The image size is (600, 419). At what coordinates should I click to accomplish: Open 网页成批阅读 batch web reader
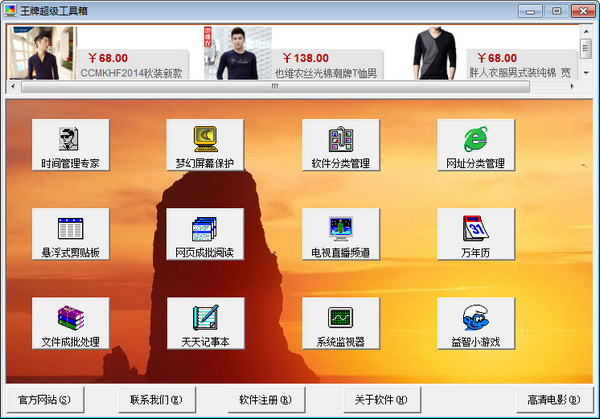coord(205,235)
